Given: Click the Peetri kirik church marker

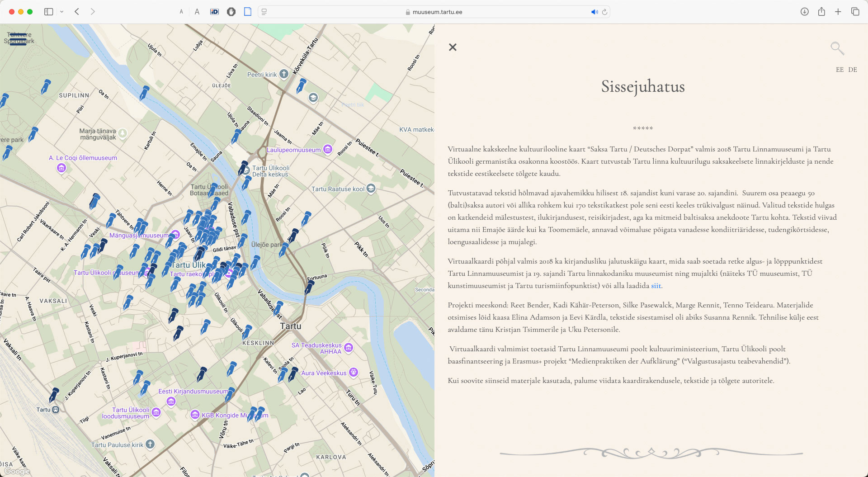Looking at the screenshot, I should tap(284, 74).
